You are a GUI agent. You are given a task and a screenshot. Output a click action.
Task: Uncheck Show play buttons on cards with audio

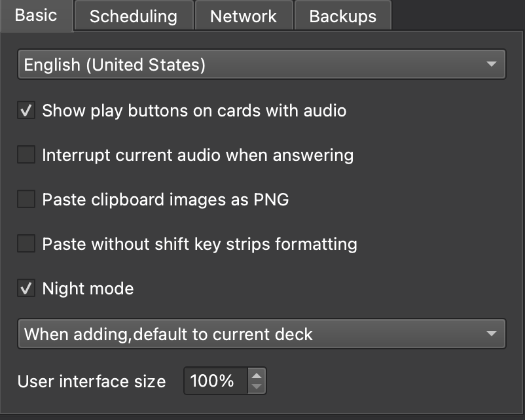pyautogui.click(x=26, y=110)
